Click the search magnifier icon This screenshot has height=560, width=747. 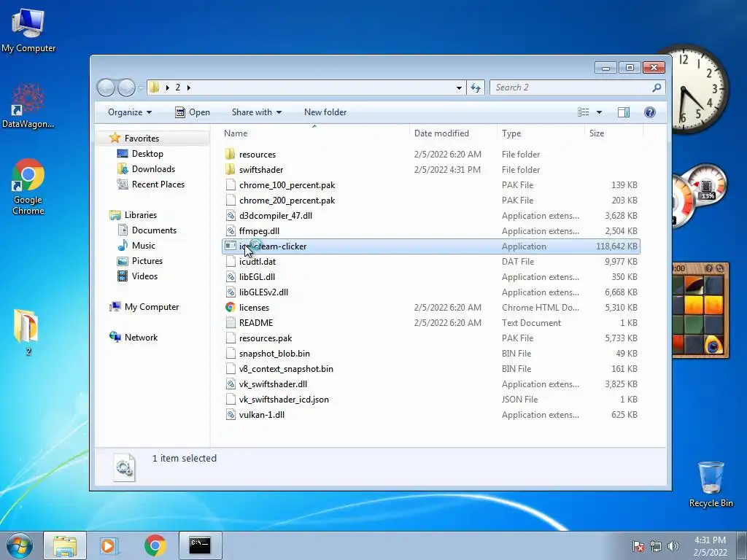pos(657,87)
